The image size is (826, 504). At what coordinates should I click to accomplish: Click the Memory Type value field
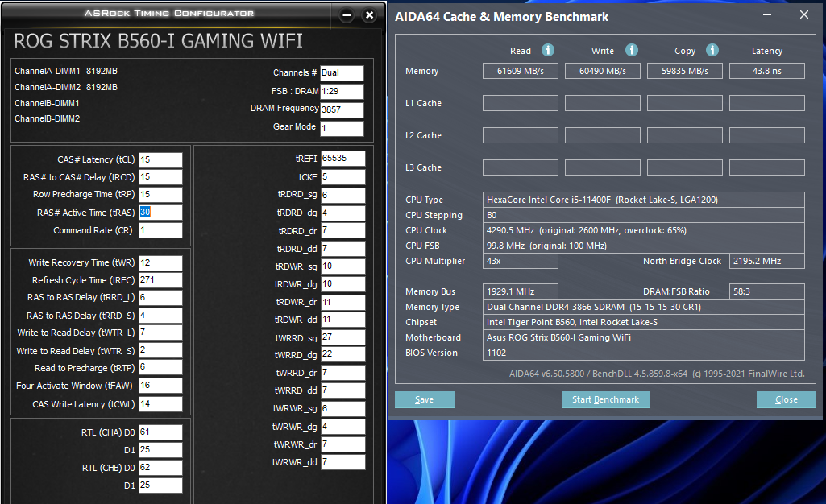[x=644, y=307]
